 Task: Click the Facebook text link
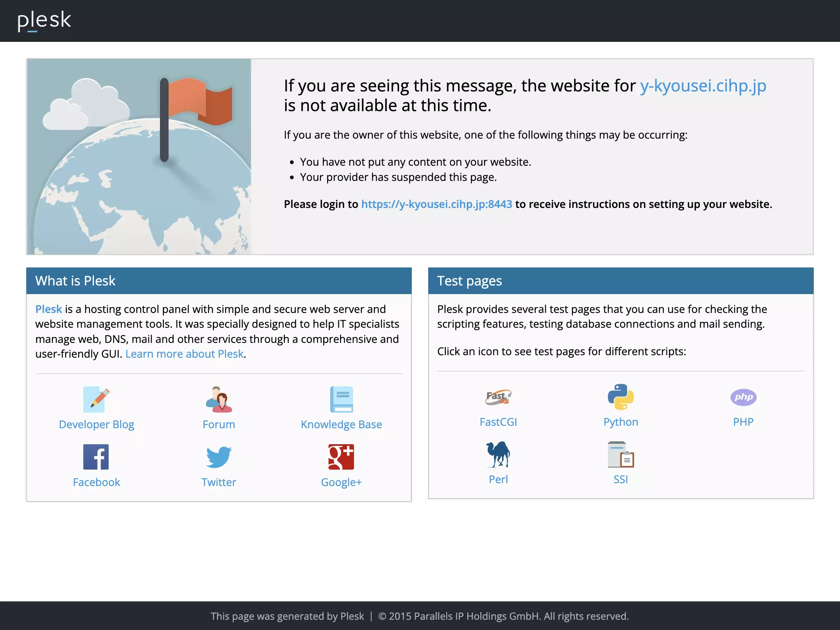[x=96, y=482]
